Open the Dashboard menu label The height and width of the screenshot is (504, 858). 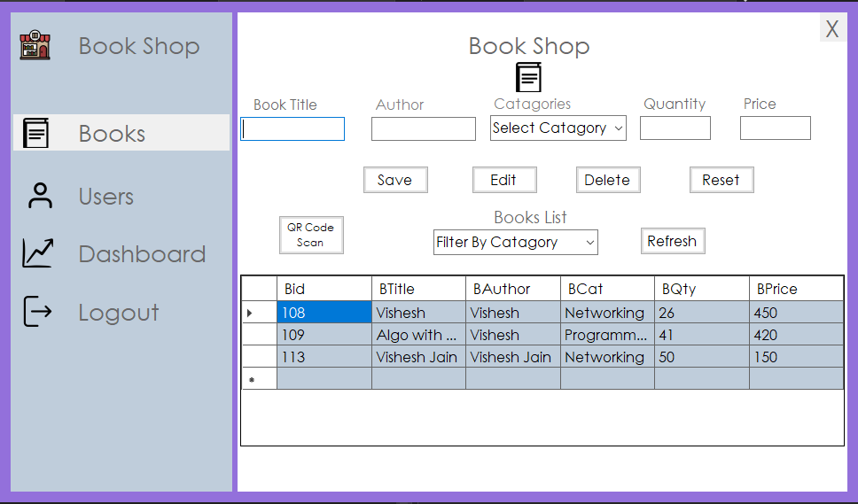(142, 254)
